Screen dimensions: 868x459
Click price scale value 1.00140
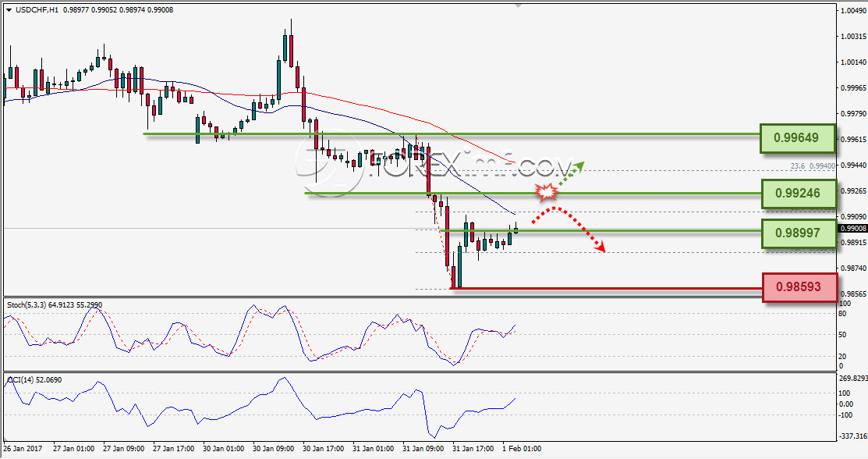(853, 62)
